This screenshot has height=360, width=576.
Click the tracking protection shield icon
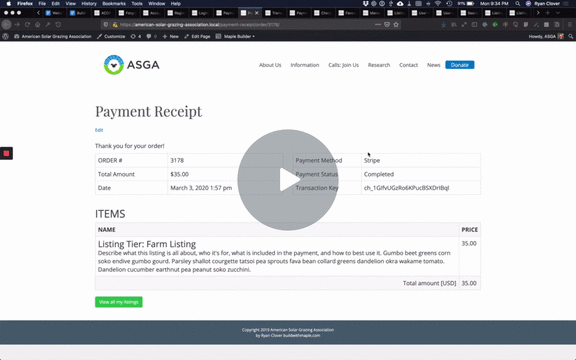coord(106,25)
